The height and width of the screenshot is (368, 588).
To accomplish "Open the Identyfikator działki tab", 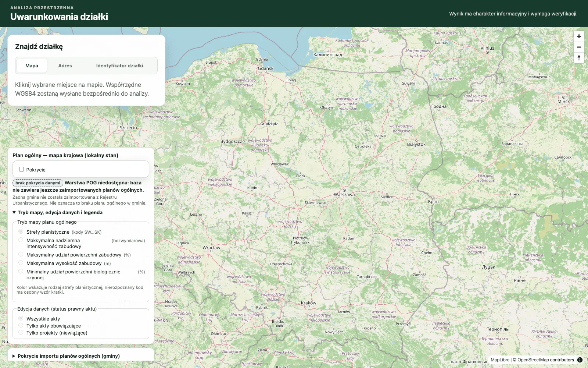I will coord(120,66).
